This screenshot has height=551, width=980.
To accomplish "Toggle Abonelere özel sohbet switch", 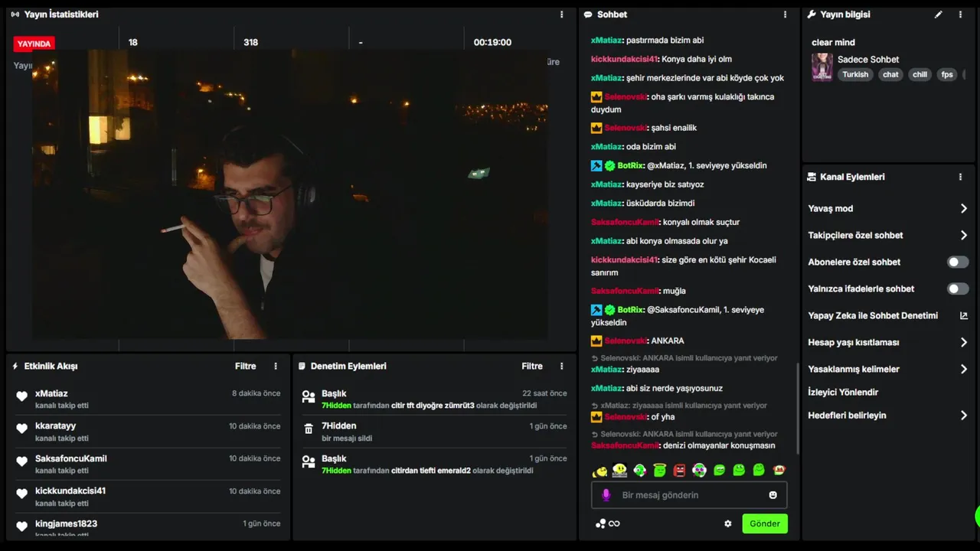I will (x=958, y=262).
